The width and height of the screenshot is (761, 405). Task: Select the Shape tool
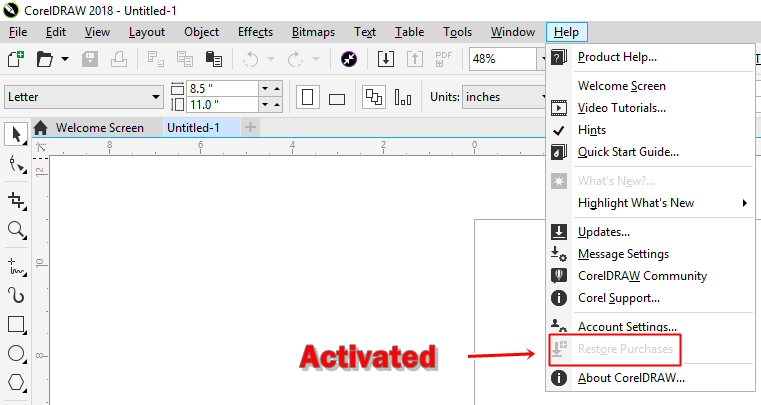pyautogui.click(x=17, y=165)
